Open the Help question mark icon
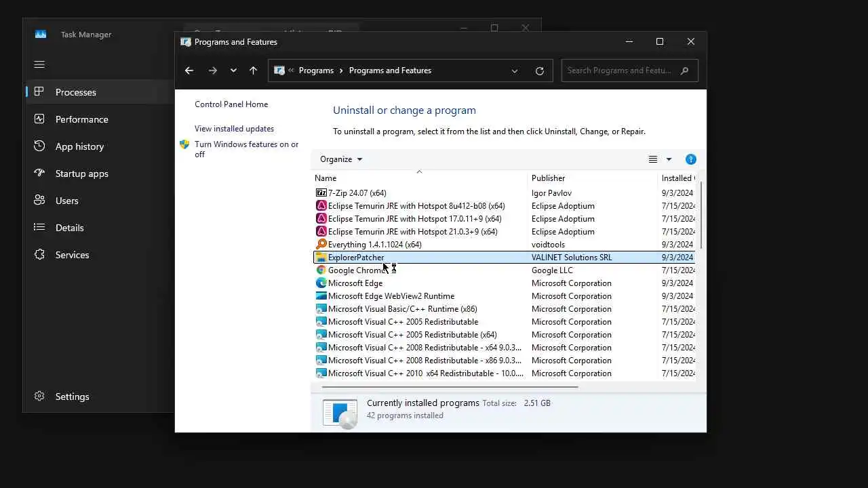This screenshot has width=868, height=488. (x=690, y=159)
